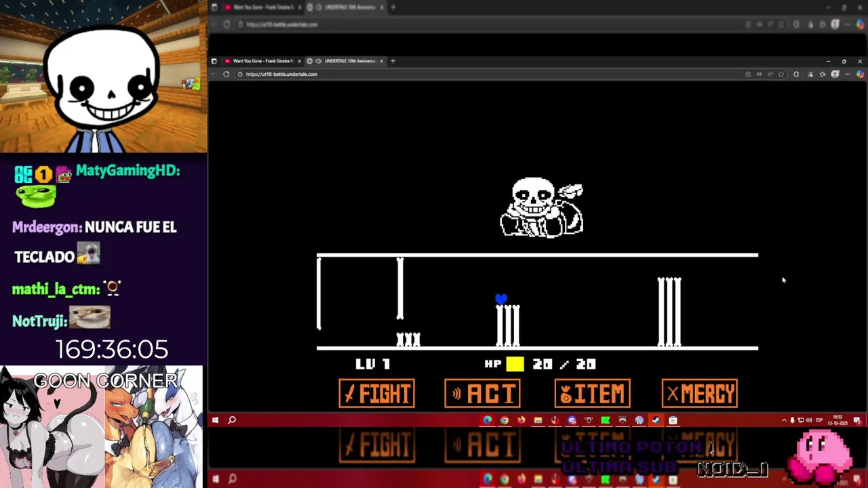
Task: Open the network tray icon
Action: (x=801, y=420)
